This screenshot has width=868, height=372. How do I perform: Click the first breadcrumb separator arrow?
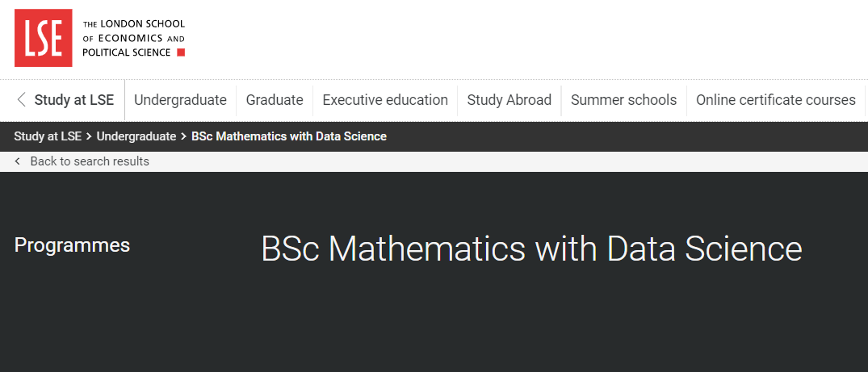[89, 136]
